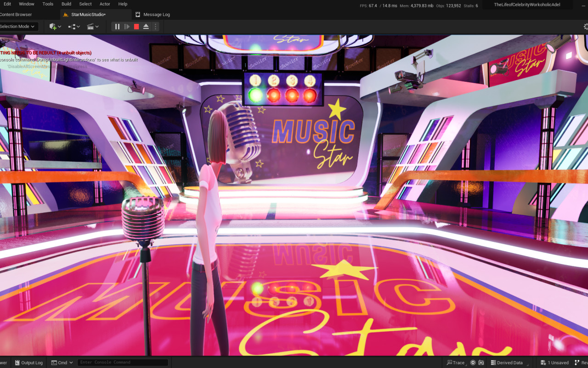Switch to the Content Browser tab
Viewport: 588px width, 368px height.
coord(16,15)
